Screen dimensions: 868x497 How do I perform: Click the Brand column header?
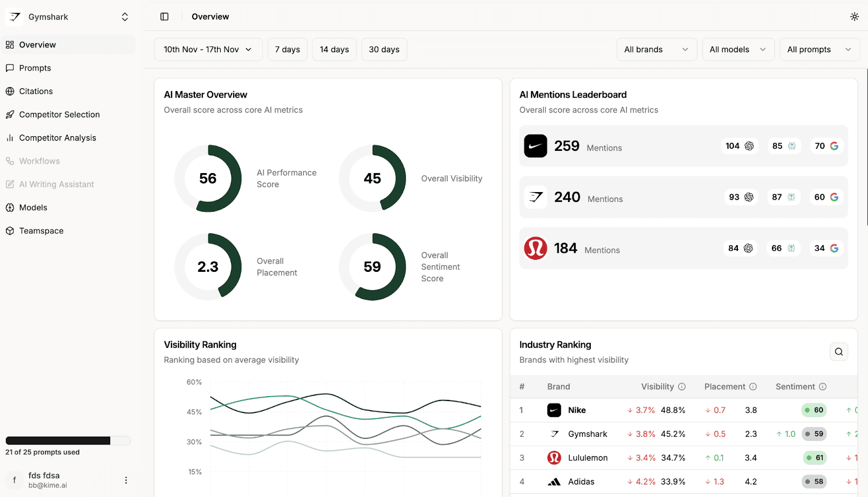coord(559,387)
